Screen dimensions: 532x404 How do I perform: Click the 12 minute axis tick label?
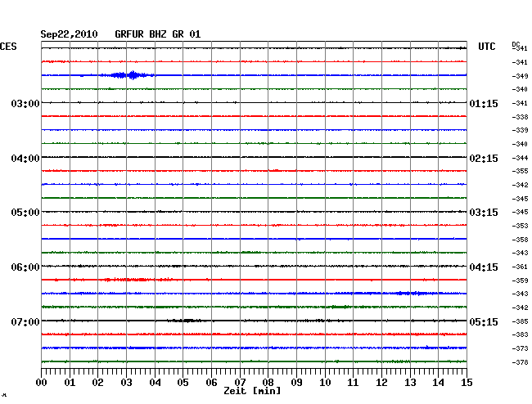(x=381, y=383)
